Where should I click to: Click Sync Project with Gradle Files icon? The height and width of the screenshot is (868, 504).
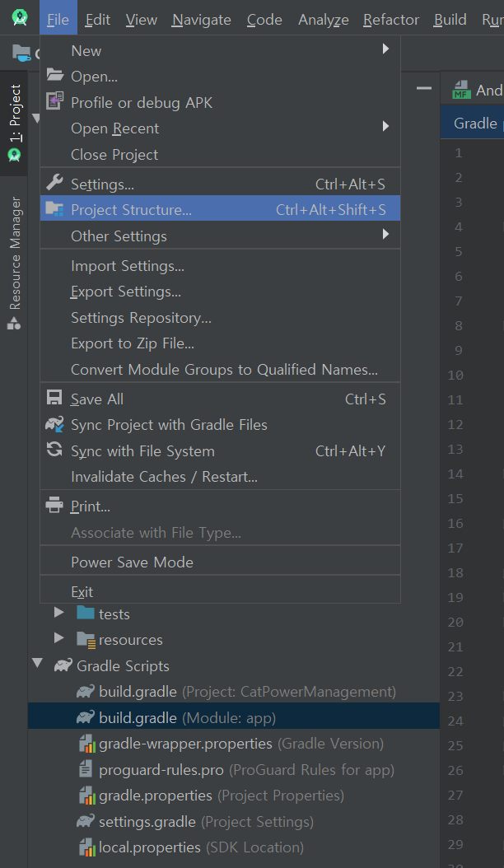point(54,425)
